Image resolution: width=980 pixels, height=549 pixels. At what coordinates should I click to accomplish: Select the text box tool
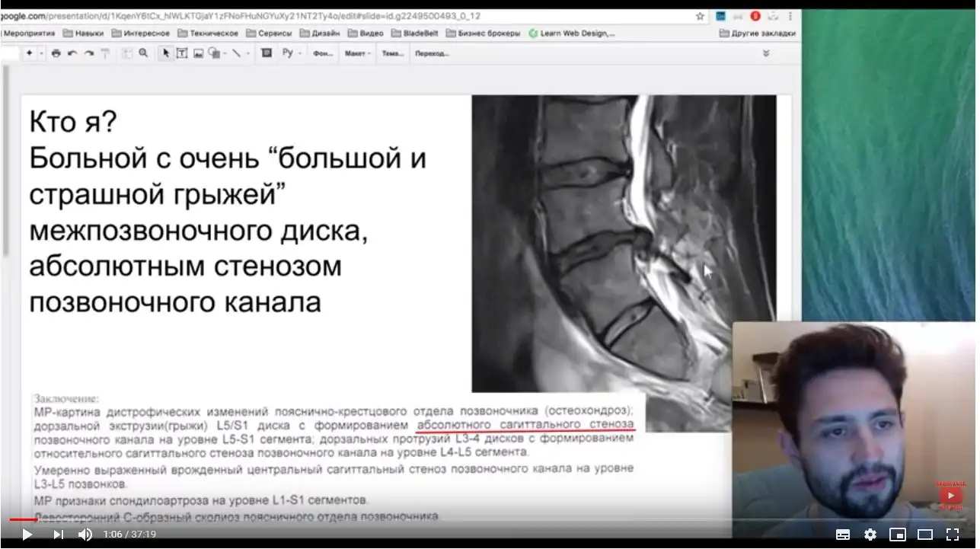181,53
